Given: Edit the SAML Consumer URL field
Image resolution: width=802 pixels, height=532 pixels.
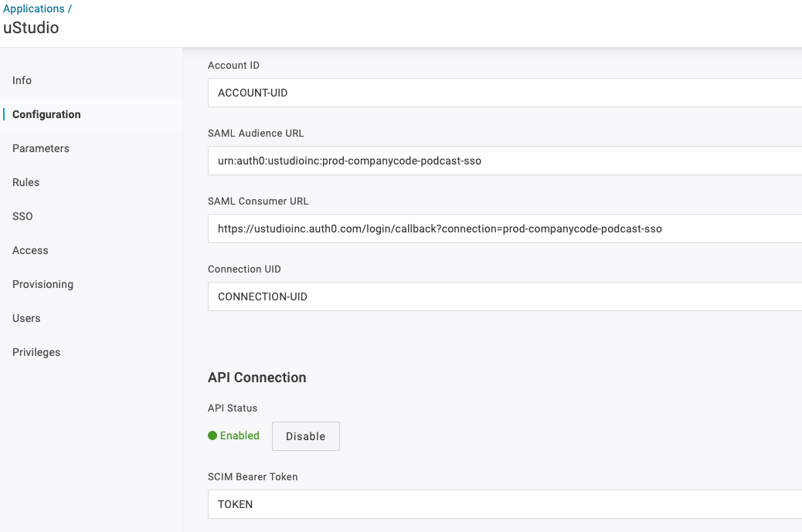Looking at the screenshot, I should pos(505,229).
